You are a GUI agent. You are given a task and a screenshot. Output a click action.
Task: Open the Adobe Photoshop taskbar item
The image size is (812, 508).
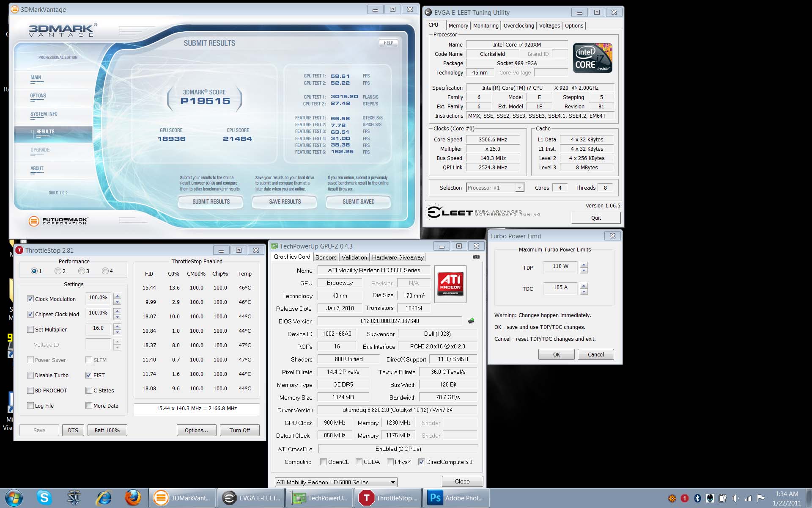(456, 498)
